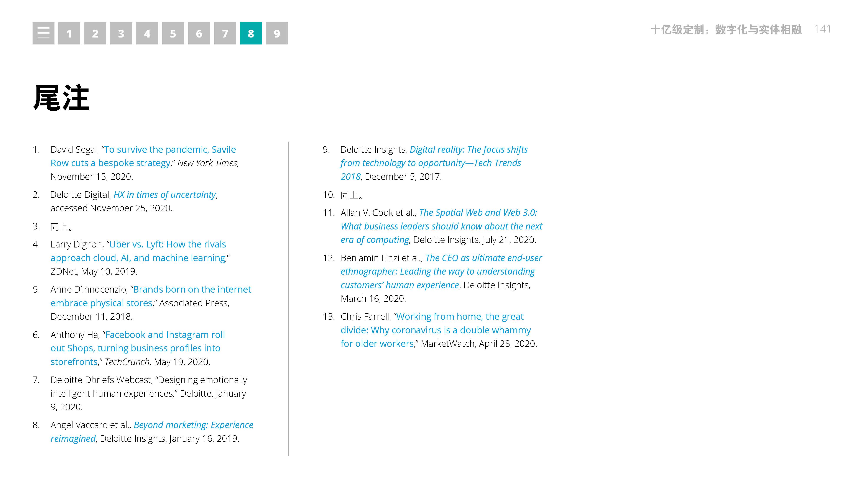
Task: Click "MarketWatch, April 28, 2020." text
Action: click(x=479, y=344)
